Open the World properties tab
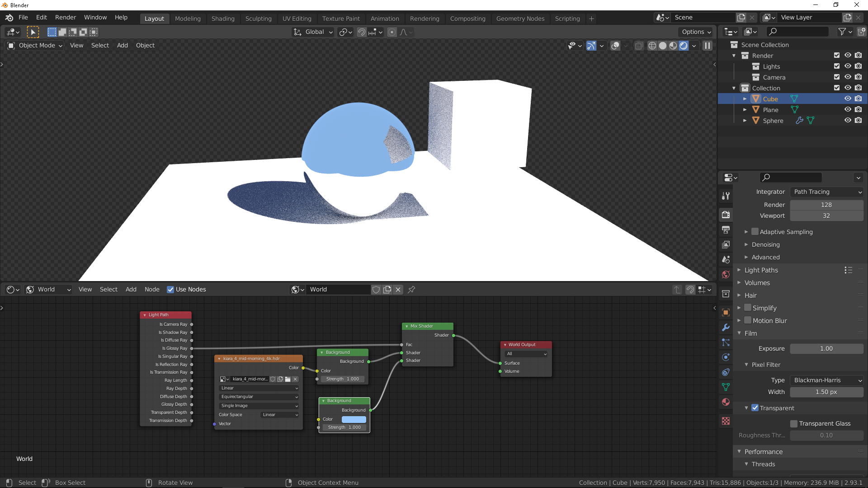The width and height of the screenshot is (868, 488). [x=726, y=275]
